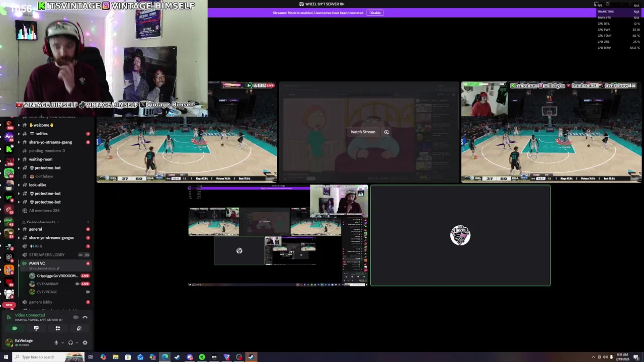Create a channel with Voice channels plus
Viewport: 644px width, 362px height.
pos(88,222)
